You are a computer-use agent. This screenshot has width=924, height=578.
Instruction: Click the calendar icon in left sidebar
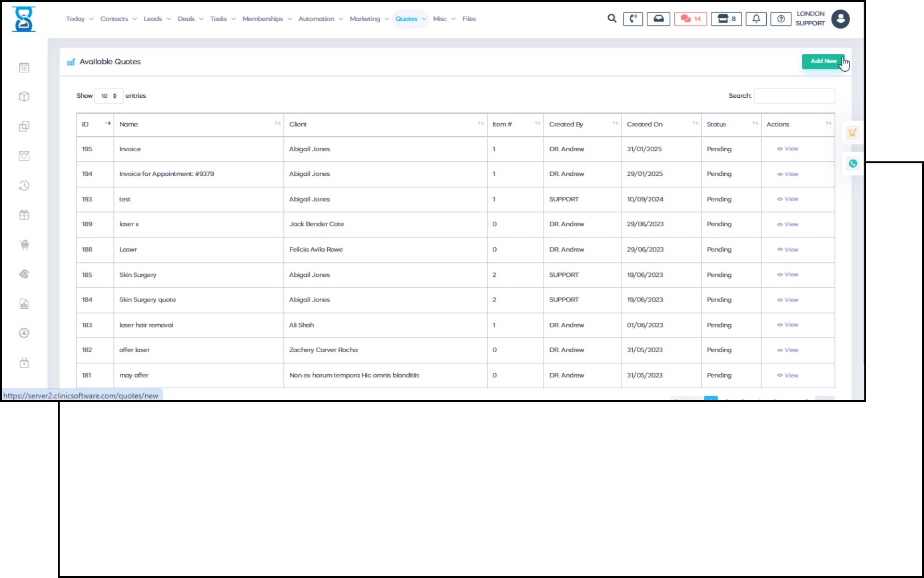pyautogui.click(x=24, y=68)
